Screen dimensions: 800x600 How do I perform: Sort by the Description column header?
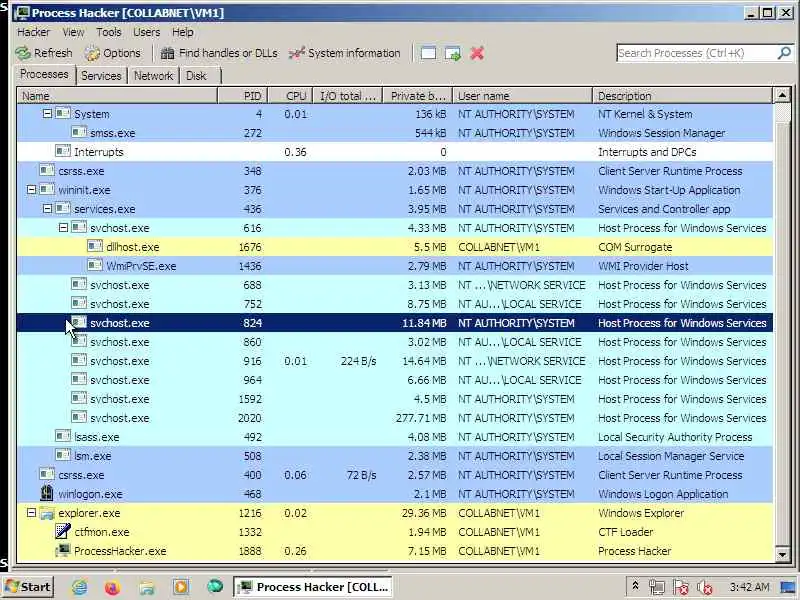[x=683, y=95]
